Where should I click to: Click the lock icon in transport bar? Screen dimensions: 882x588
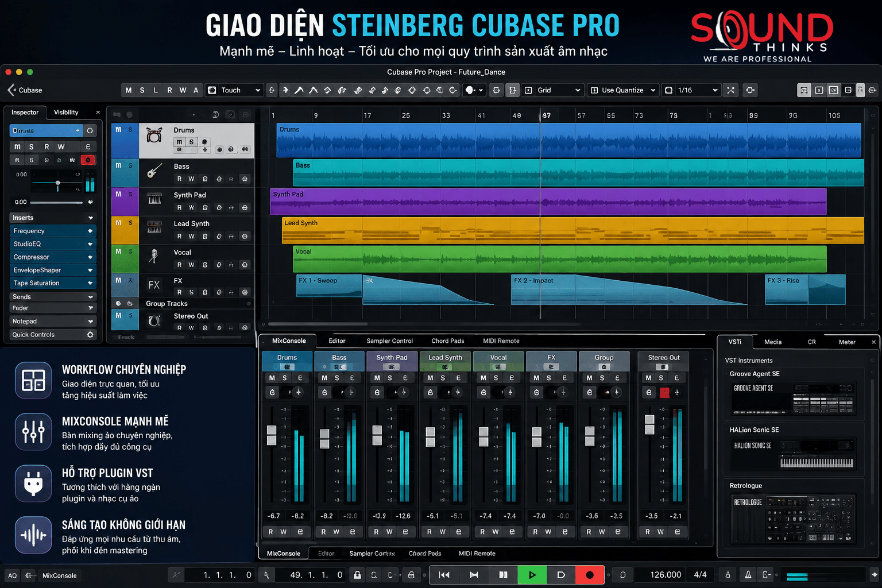click(x=357, y=575)
